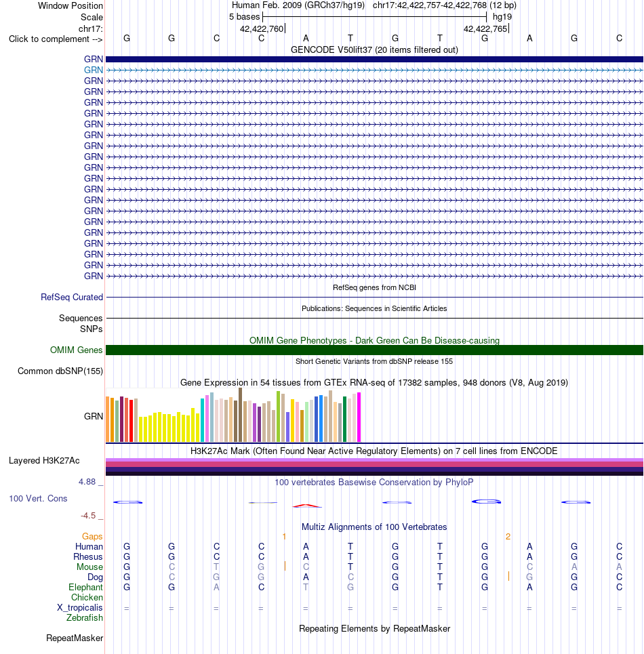Open 'Multiz Alignments of 100 Vertebrates' track title
This screenshot has width=644, height=654.
click(x=374, y=527)
